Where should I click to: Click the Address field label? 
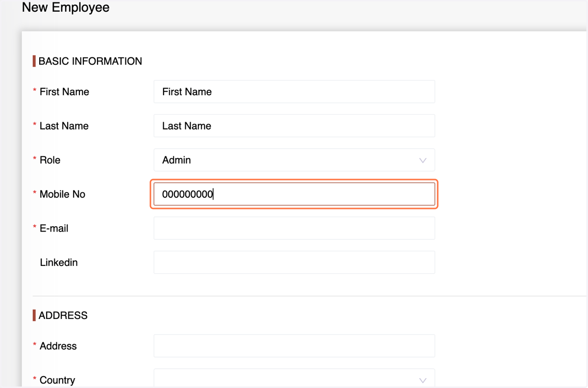tap(58, 346)
